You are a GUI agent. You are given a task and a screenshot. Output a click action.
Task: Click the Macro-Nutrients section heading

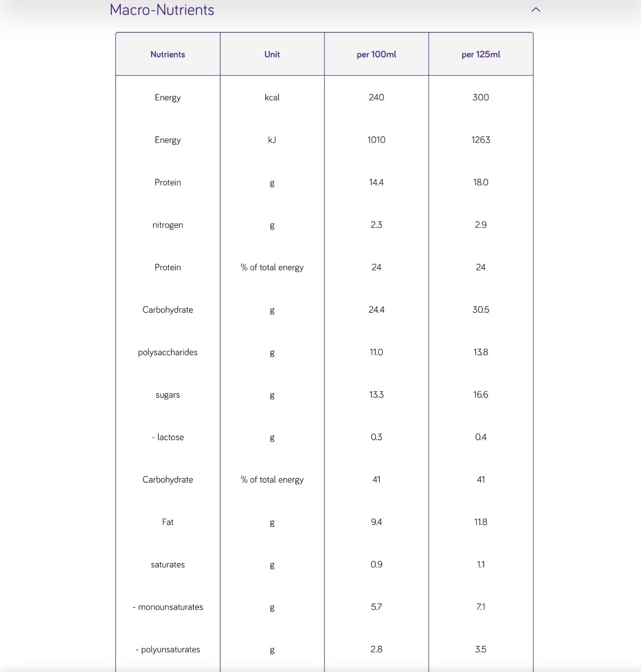coord(162,10)
